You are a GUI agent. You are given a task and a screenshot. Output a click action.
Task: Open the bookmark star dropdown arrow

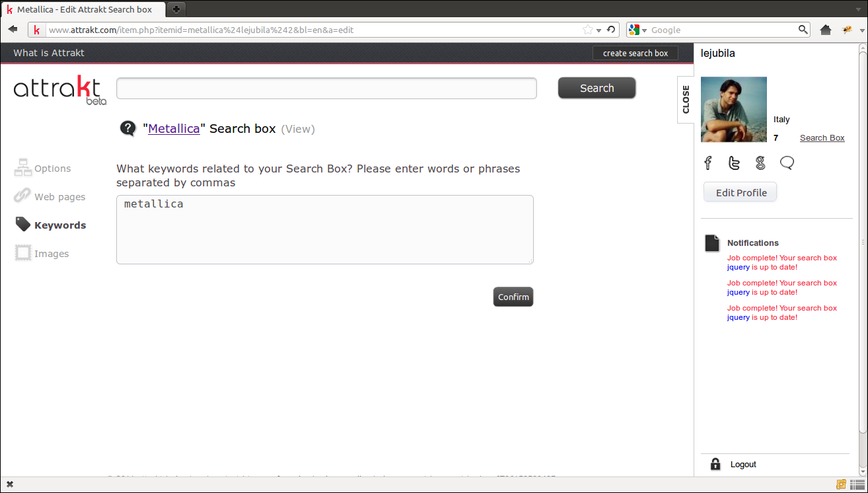(x=598, y=30)
